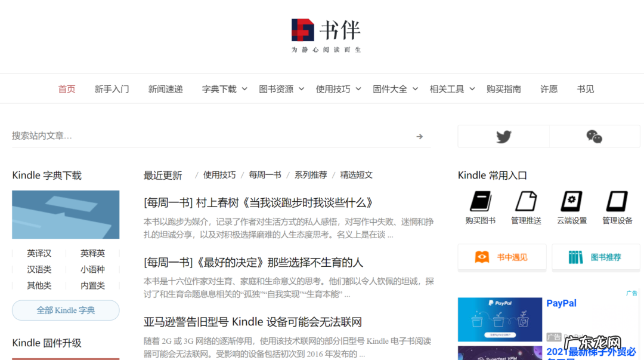Image resolution: width=644 pixels, height=360 pixels.
Task: Open the Twitter social icon
Action: pyautogui.click(x=503, y=136)
